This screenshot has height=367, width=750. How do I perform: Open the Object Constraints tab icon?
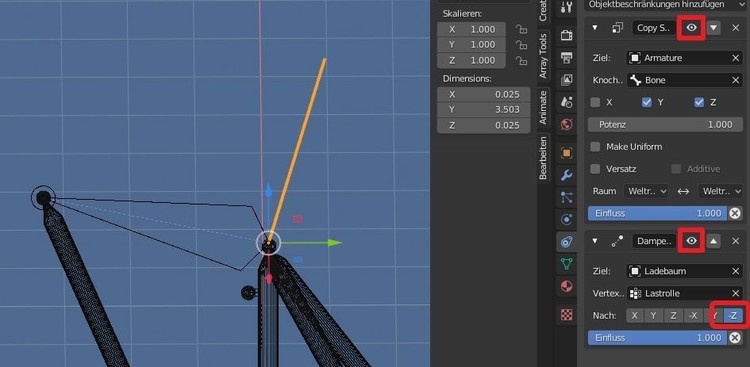coord(566,241)
